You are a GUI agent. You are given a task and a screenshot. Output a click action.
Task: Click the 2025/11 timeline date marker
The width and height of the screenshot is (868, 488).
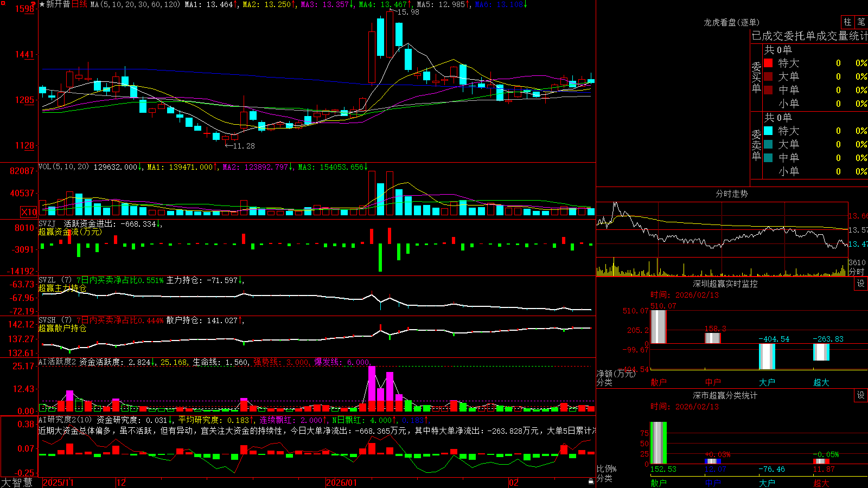58,483
